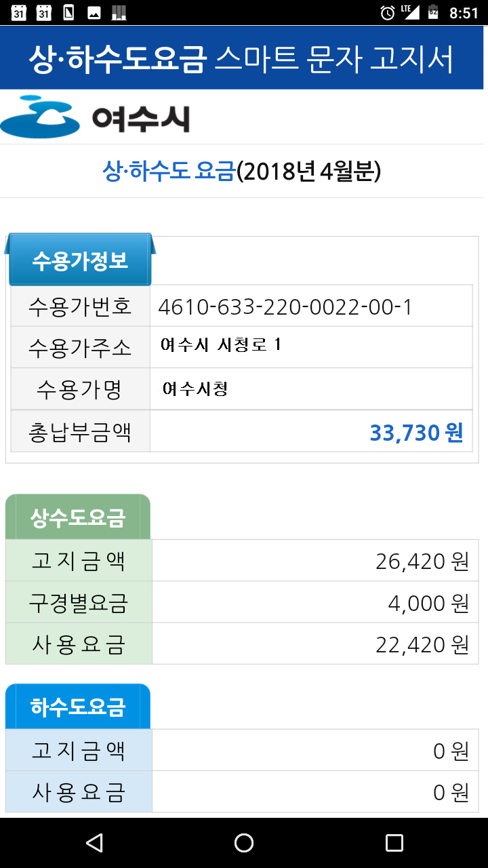
Task: Tap the Android home circle icon
Action: (x=244, y=843)
